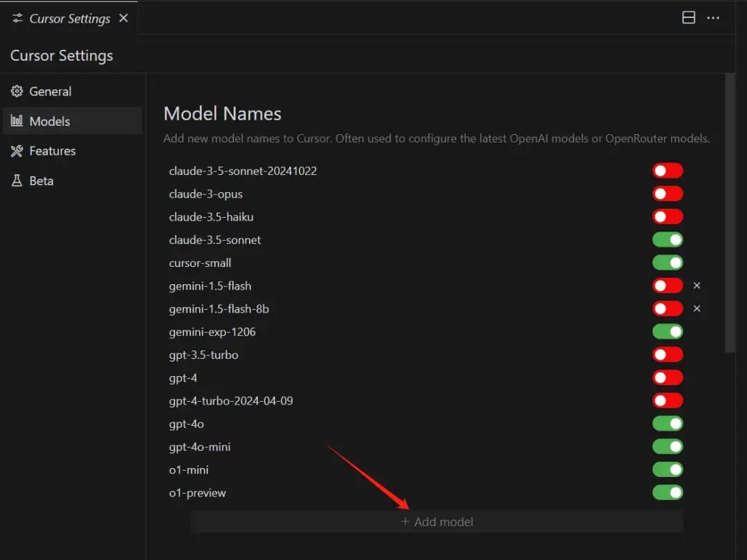747x560 pixels.
Task: Disable the claude-3.5-sonnet model
Action: 667,240
